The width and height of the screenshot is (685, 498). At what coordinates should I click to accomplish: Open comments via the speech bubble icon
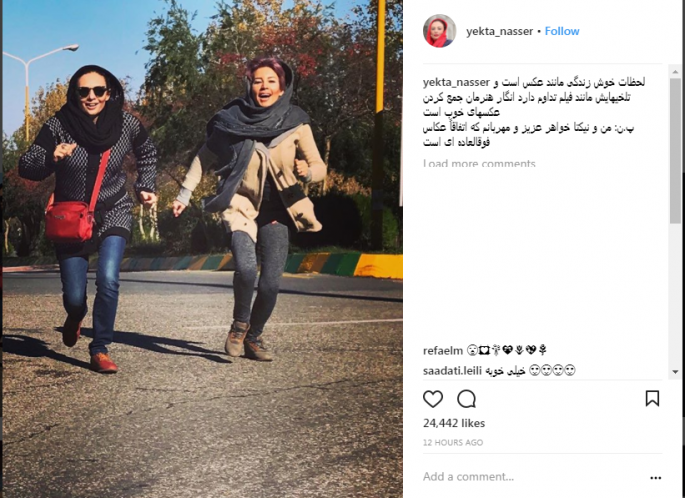coord(466,399)
